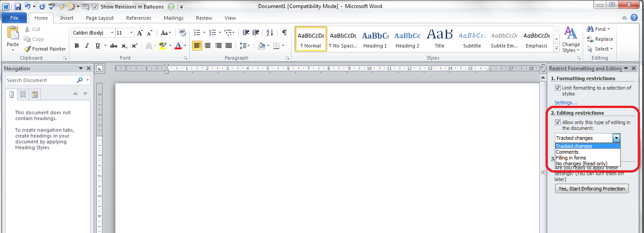Open Word Help question mark icon
The width and height of the screenshot is (644, 233).
[x=634, y=18]
